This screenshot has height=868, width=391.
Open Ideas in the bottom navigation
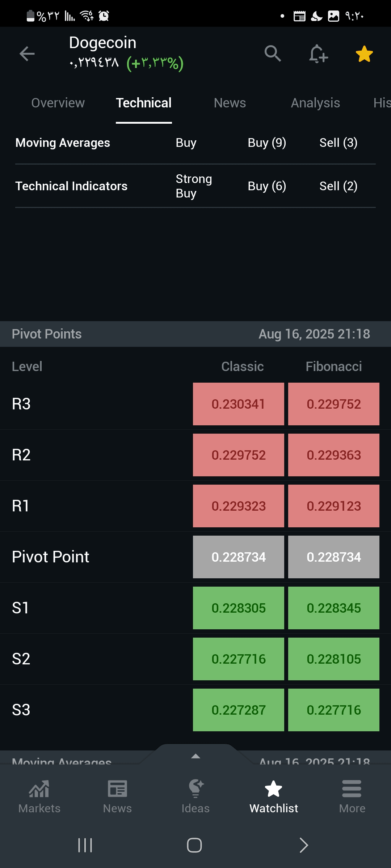coord(195,797)
